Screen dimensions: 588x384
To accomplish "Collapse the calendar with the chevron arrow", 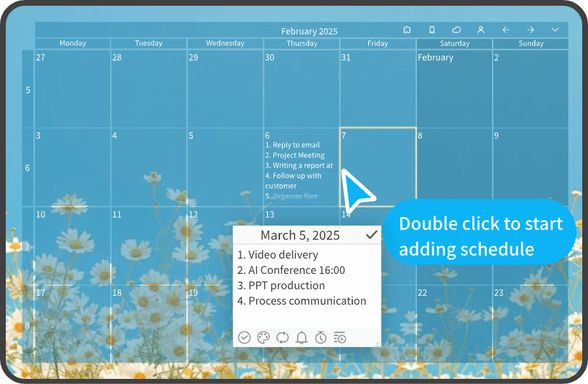I will click(555, 29).
